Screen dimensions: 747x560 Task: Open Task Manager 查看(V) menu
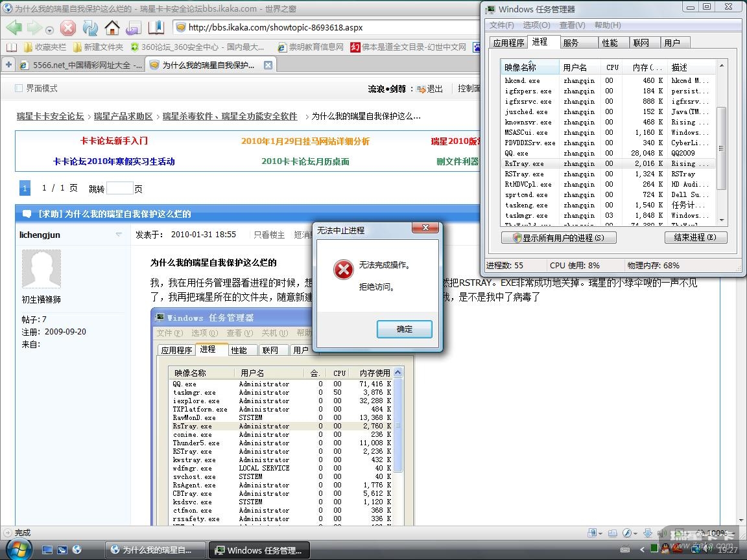572,25
